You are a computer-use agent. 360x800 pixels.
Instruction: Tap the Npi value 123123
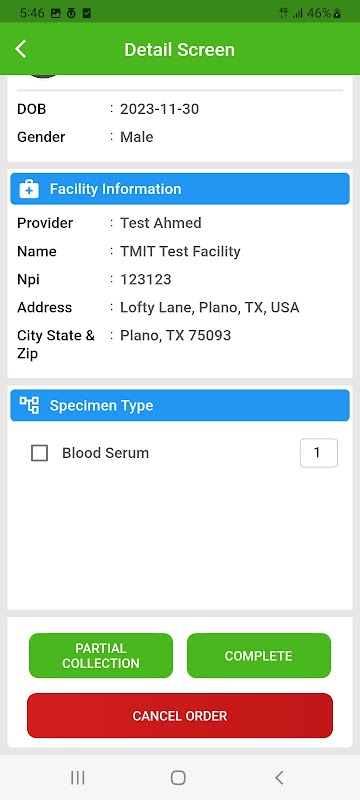146,280
